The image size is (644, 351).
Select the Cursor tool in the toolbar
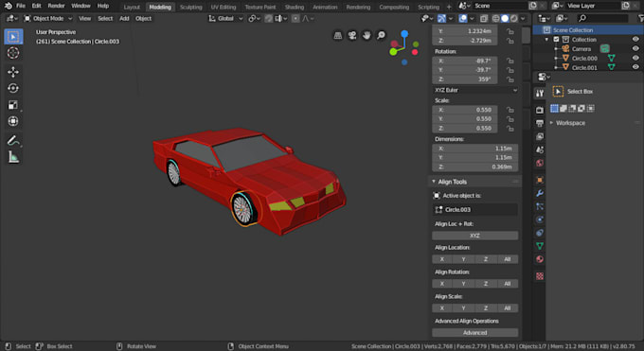point(13,53)
